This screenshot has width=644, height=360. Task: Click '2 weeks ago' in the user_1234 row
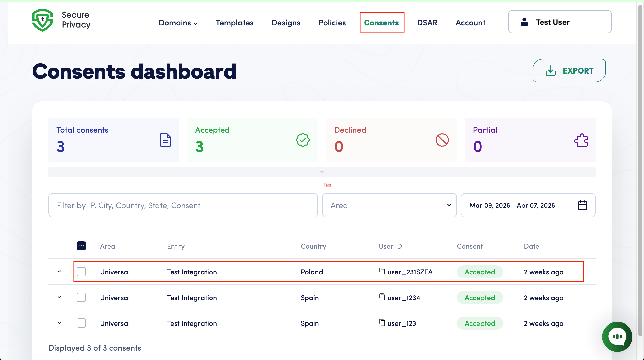pos(543,298)
